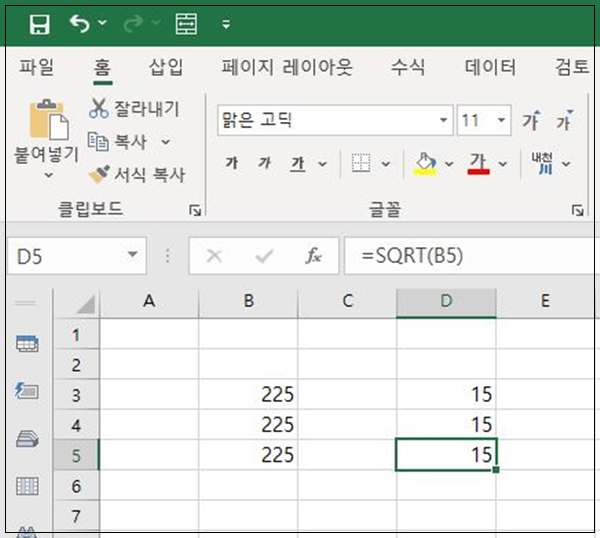The width and height of the screenshot is (600, 538).
Task: Open the 데이터 tab
Action: [x=490, y=67]
